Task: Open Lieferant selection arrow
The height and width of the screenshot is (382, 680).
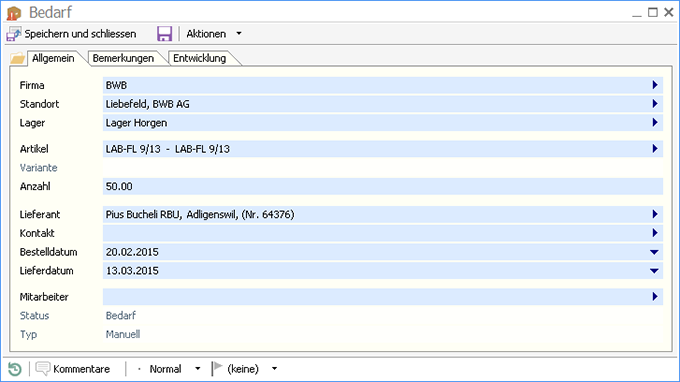Action: 655,214
